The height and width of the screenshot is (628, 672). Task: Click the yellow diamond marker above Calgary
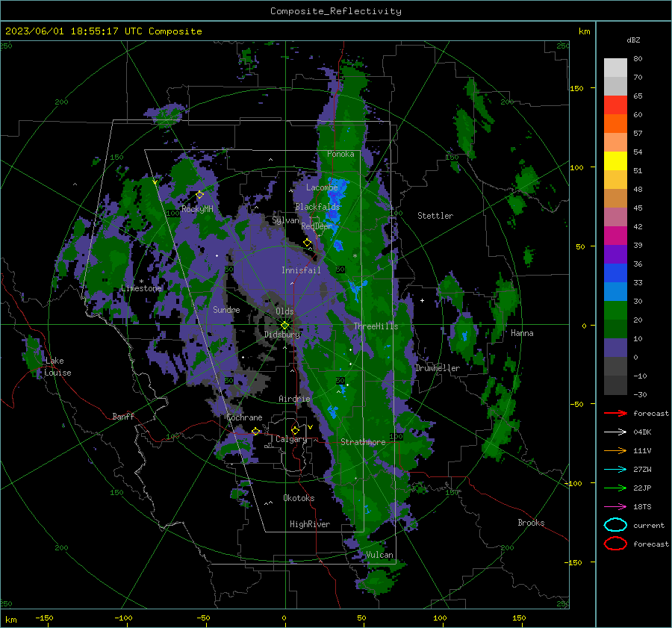pos(295,430)
